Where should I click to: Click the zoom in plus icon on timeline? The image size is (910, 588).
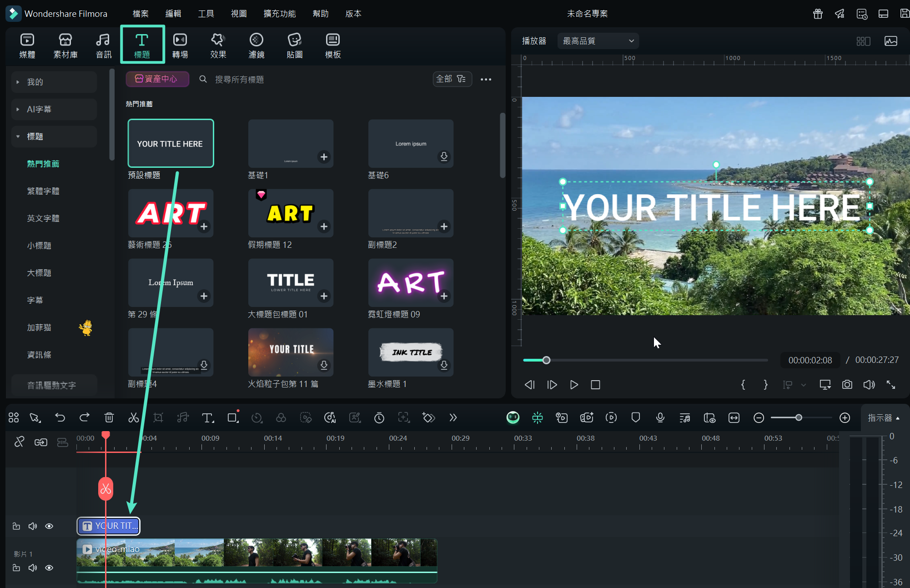[x=845, y=417]
